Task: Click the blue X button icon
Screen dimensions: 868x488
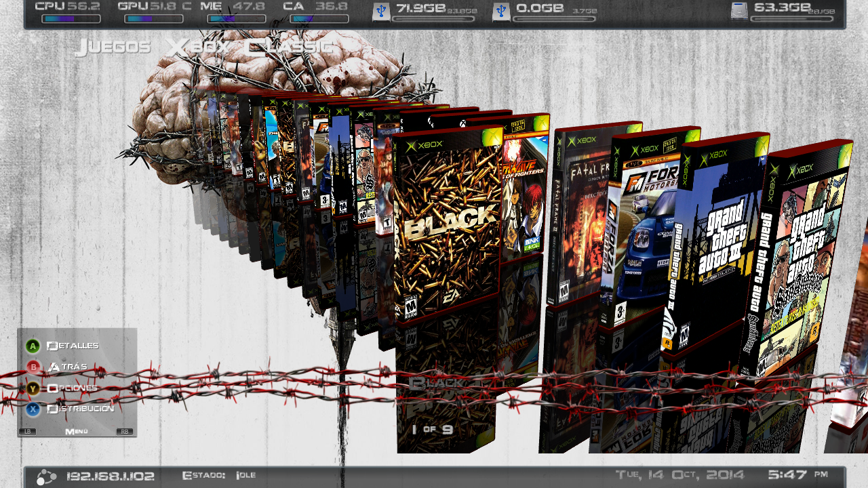Action: 33,409
